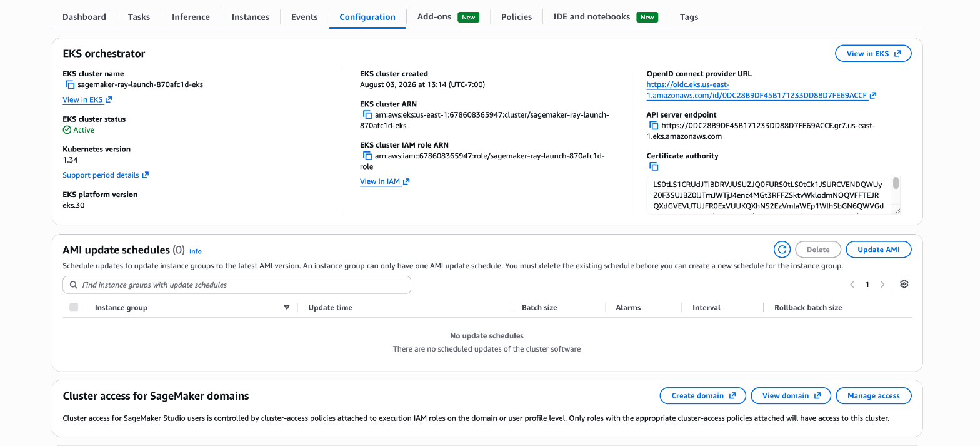The width and height of the screenshot is (980, 446).
Task: Copy the EKS cluster ARN
Action: (x=367, y=115)
